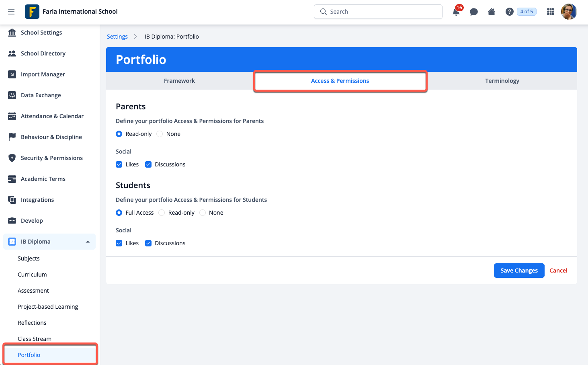This screenshot has width=588, height=365.
Task: Toggle the hamburger menu icon
Action: (11, 12)
